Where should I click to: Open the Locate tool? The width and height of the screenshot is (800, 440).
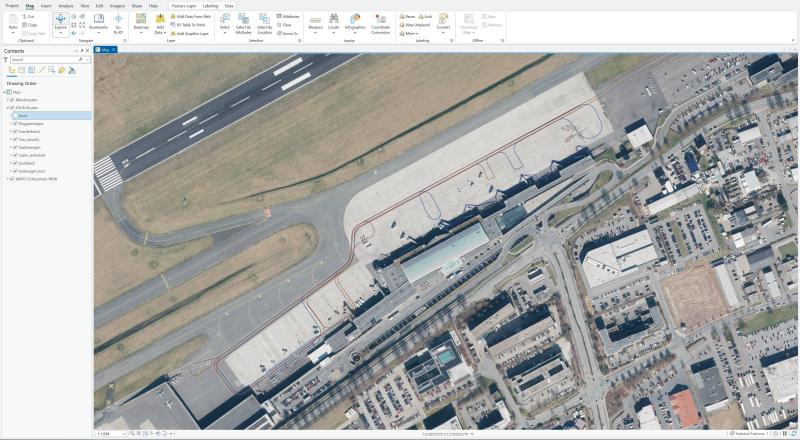[x=333, y=20]
